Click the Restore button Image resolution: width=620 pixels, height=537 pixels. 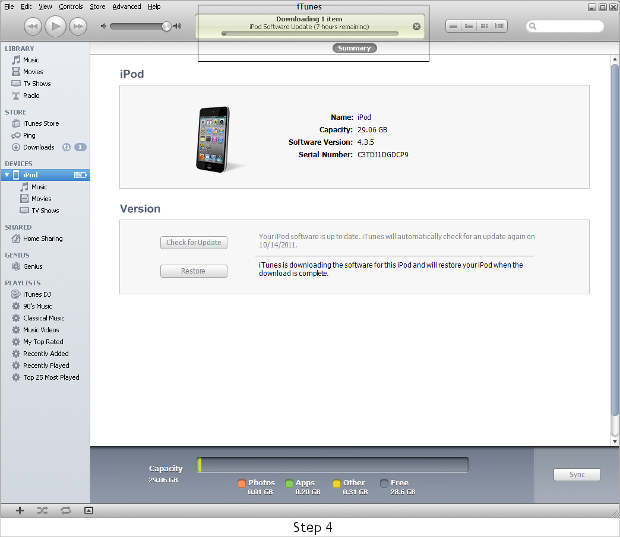(194, 271)
